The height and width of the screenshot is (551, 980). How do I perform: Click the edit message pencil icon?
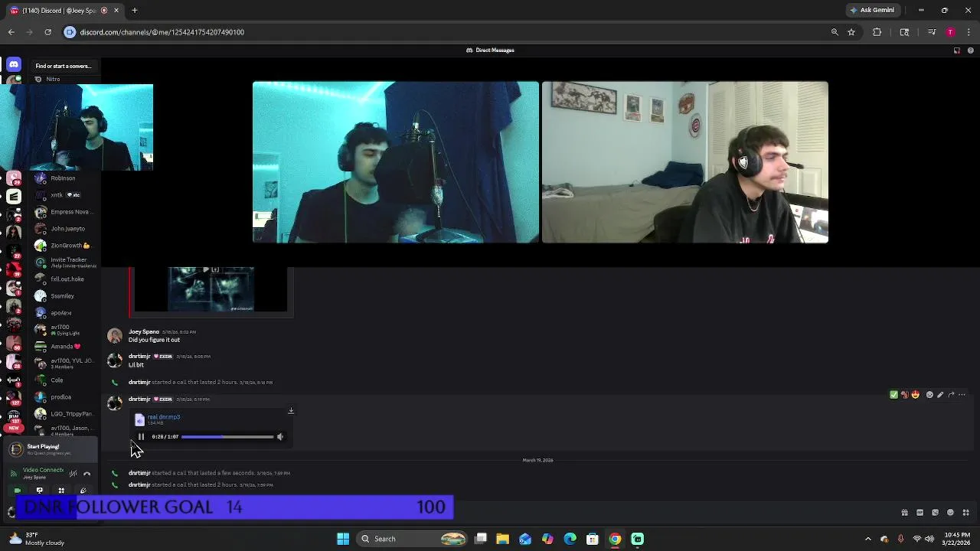click(x=940, y=395)
